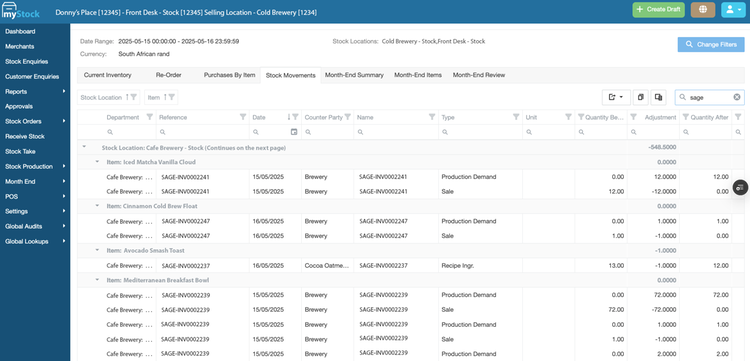Filter the Counter Party column

tap(348, 117)
